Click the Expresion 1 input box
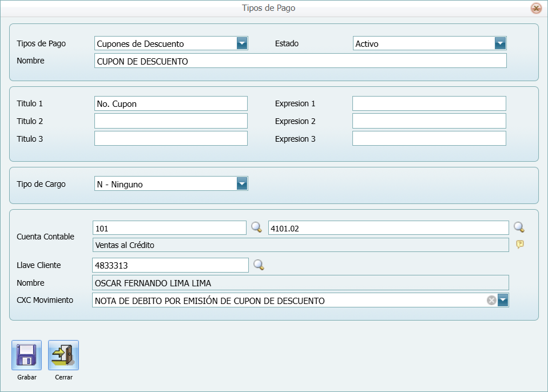This screenshot has width=548, height=392. pos(429,103)
